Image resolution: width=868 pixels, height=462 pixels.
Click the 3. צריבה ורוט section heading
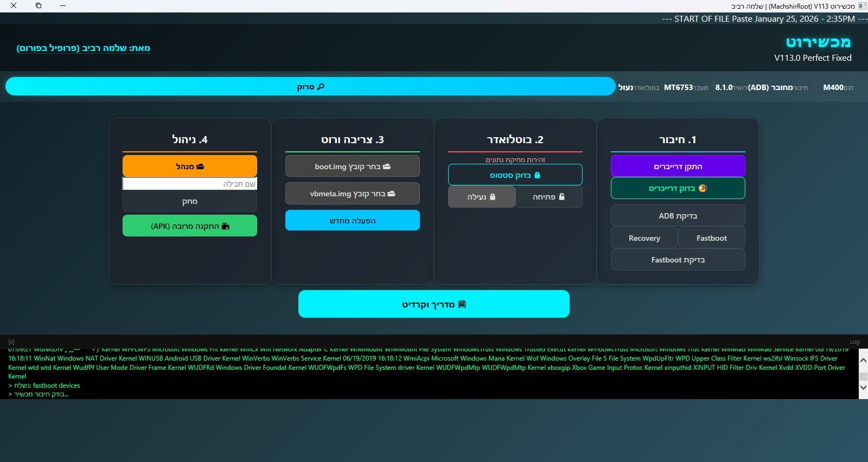coord(352,139)
